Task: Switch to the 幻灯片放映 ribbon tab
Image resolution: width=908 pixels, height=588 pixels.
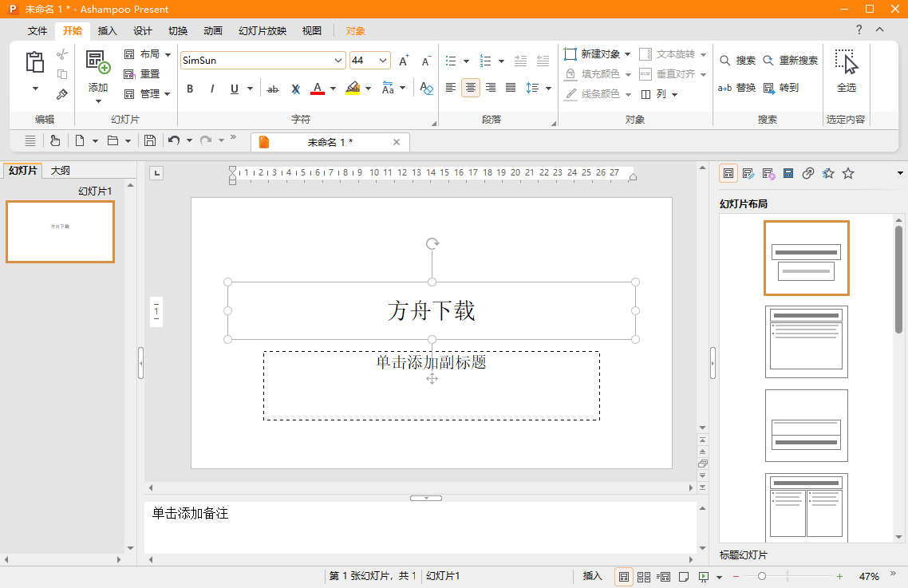Action: (263, 30)
